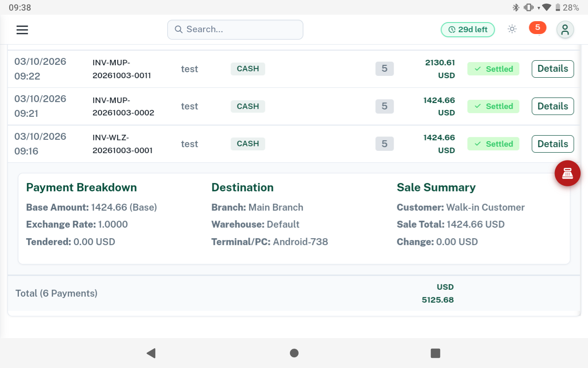Click the total amount USD 5125.68
Image resolution: width=588 pixels, height=368 pixels.
[438, 293]
